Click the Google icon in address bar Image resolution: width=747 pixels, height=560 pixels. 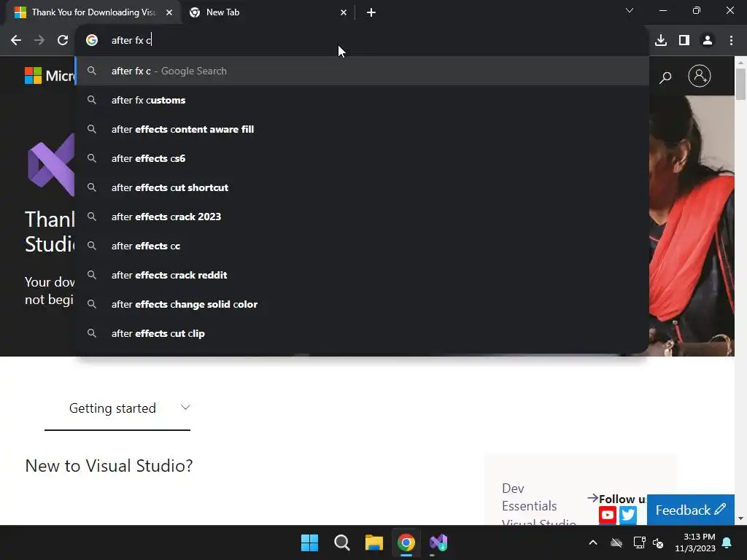coord(92,41)
